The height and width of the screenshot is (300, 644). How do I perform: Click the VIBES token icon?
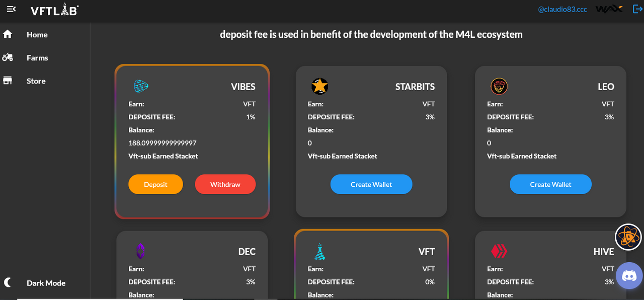pyautogui.click(x=141, y=87)
